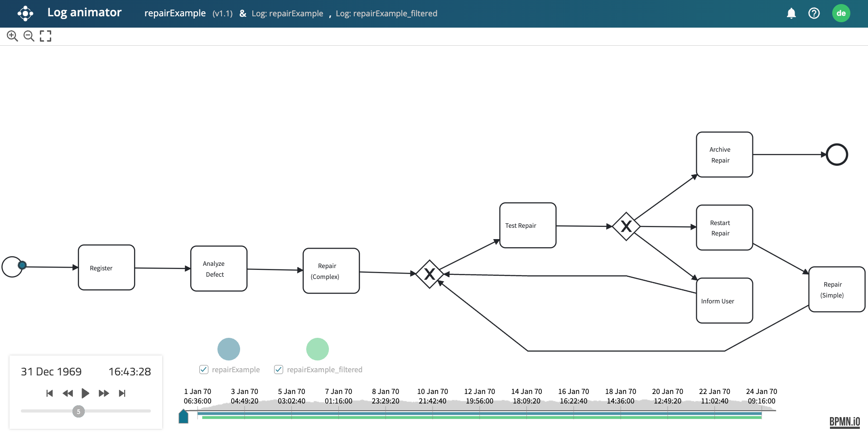Open the green 'de' user avatar menu
The width and height of the screenshot is (868, 437).
841,14
